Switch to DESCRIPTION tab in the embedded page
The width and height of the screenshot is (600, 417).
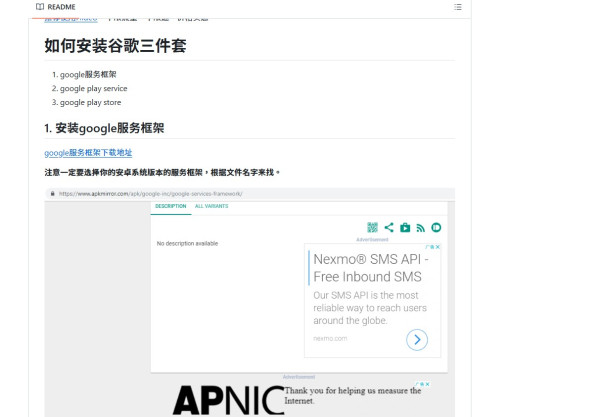coord(171,206)
